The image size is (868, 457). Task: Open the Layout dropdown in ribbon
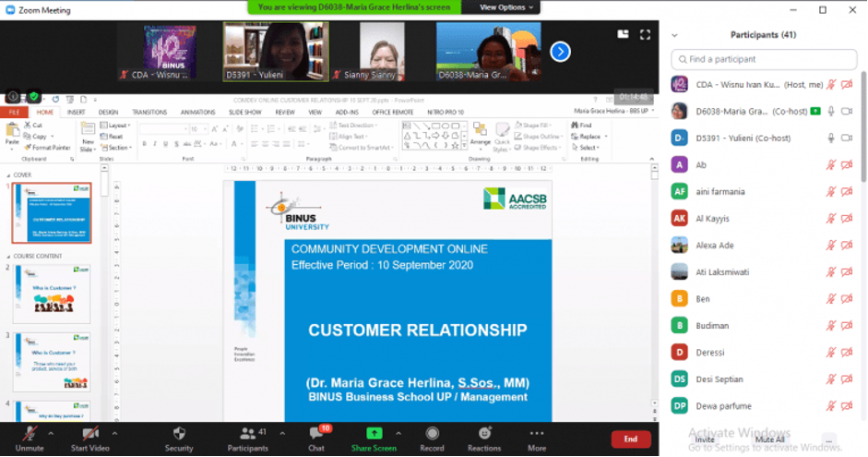(115, 126)
